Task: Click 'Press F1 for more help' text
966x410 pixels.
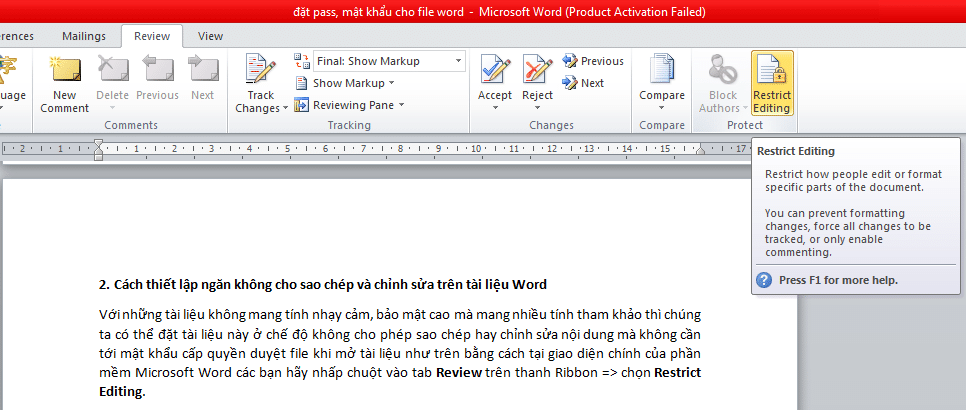Action: point(838,280)
